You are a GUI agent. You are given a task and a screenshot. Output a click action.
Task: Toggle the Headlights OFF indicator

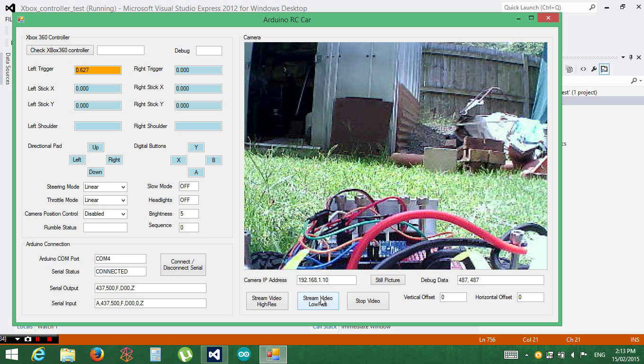tap(188, 200)
